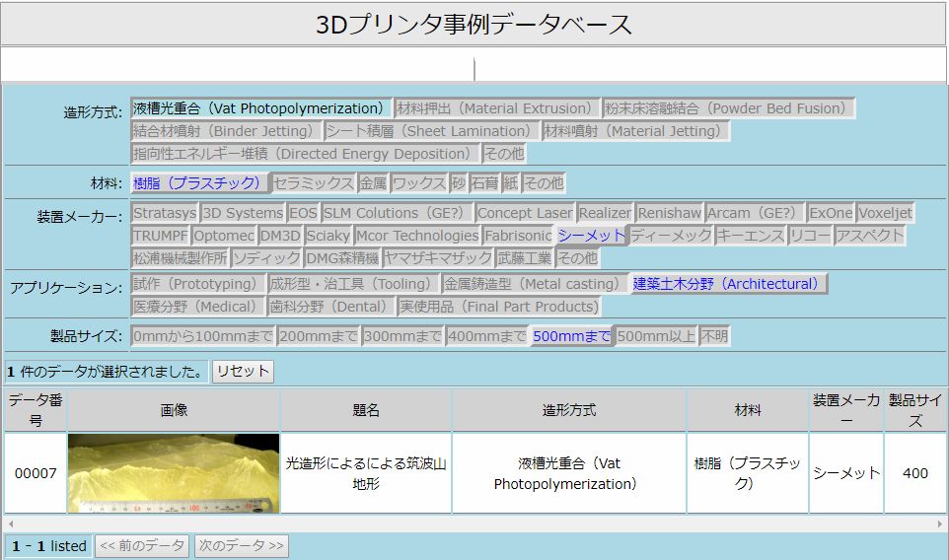Filter by maker Fabrisonic

(518, 236)
